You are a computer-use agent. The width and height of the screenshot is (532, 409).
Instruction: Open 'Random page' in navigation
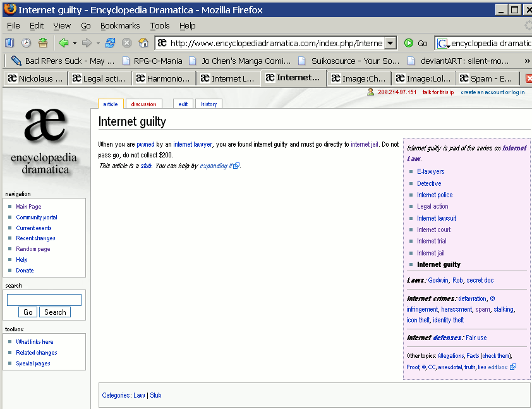[33, 249]
